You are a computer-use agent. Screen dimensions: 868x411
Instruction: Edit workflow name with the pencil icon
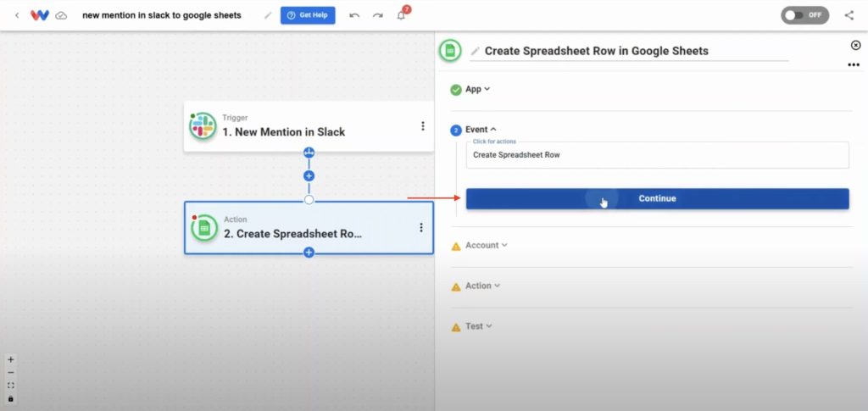268,15
